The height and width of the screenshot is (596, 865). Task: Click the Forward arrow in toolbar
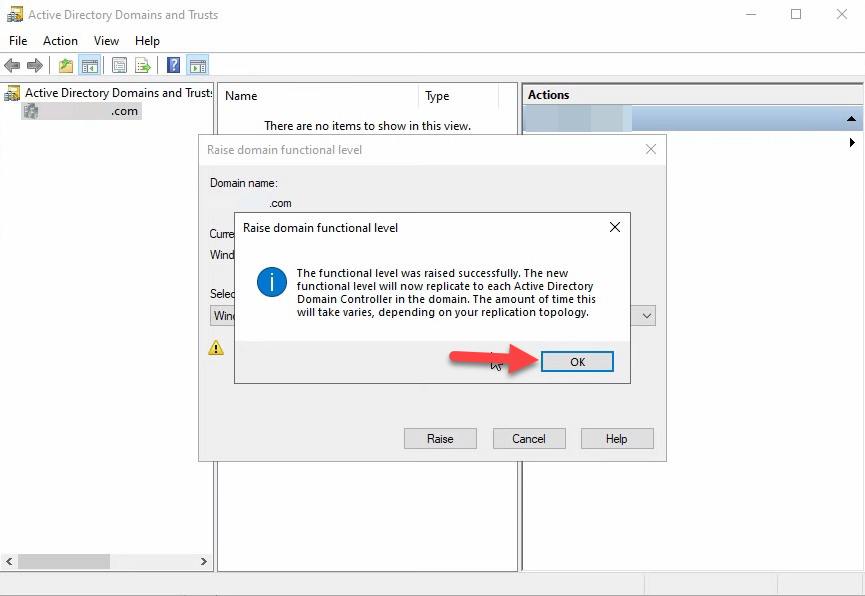(x=35, y=66)
